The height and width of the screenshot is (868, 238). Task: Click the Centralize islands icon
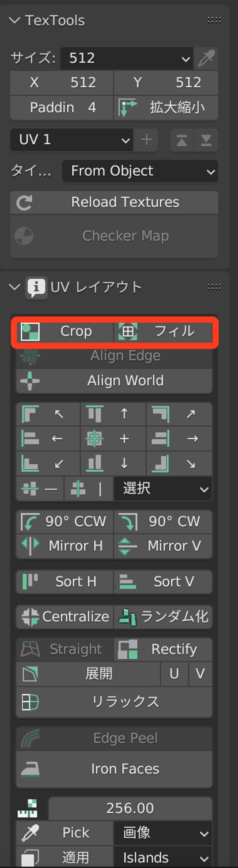[30, 617]
